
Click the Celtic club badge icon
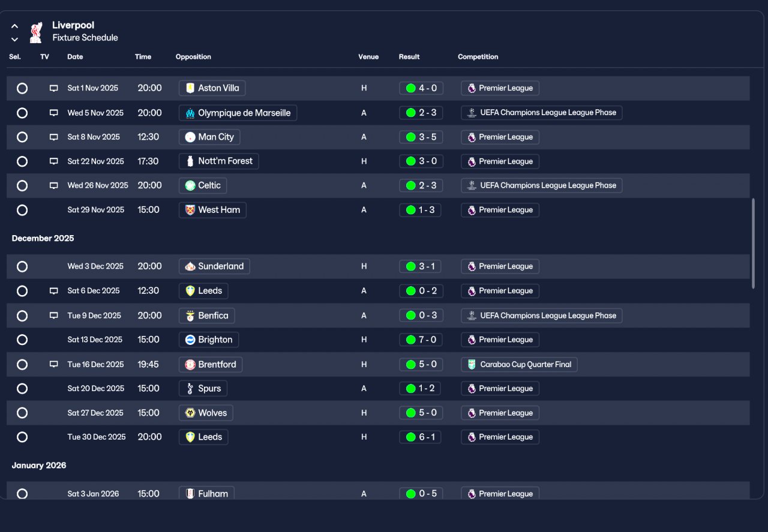(190, 185)
